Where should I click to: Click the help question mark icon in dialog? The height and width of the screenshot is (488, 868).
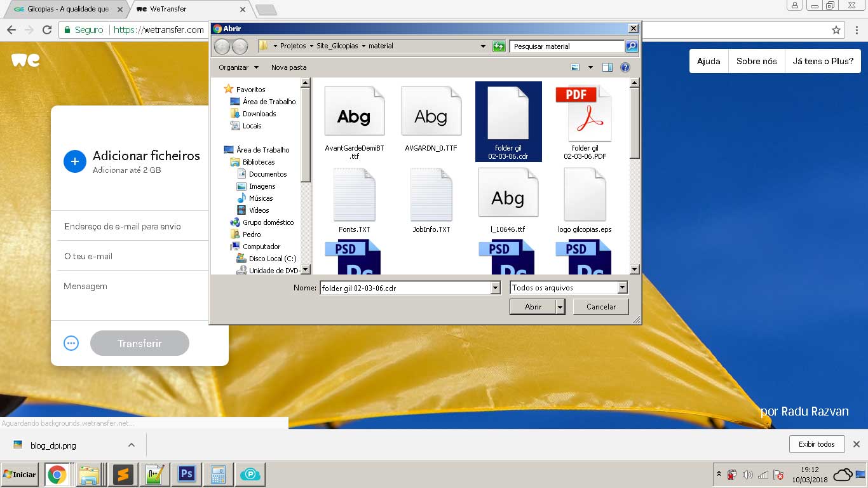(x=625, y=67)
